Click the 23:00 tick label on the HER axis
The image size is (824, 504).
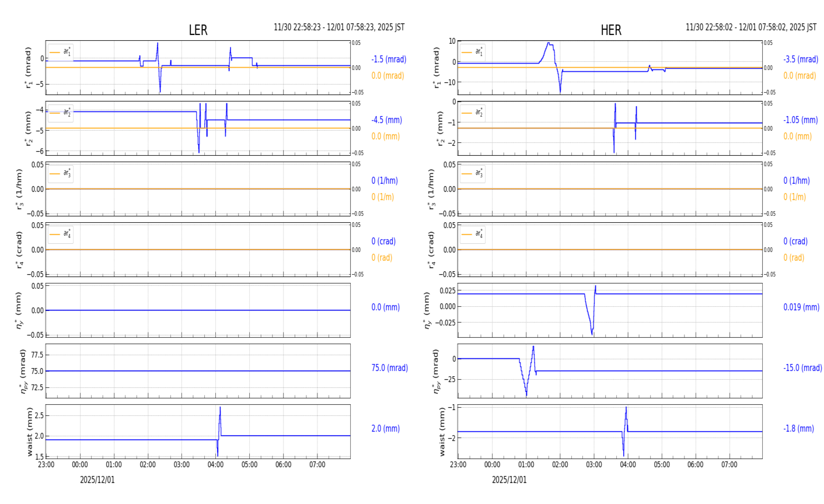(x=458, y=465)
